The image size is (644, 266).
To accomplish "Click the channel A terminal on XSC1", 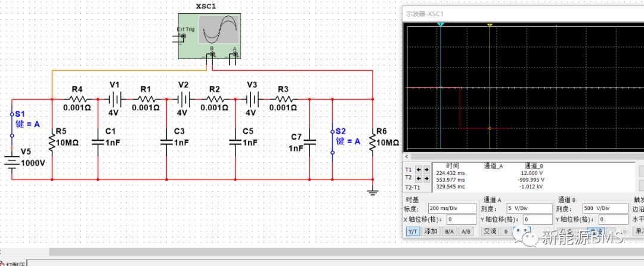I will tap(236, 54).
